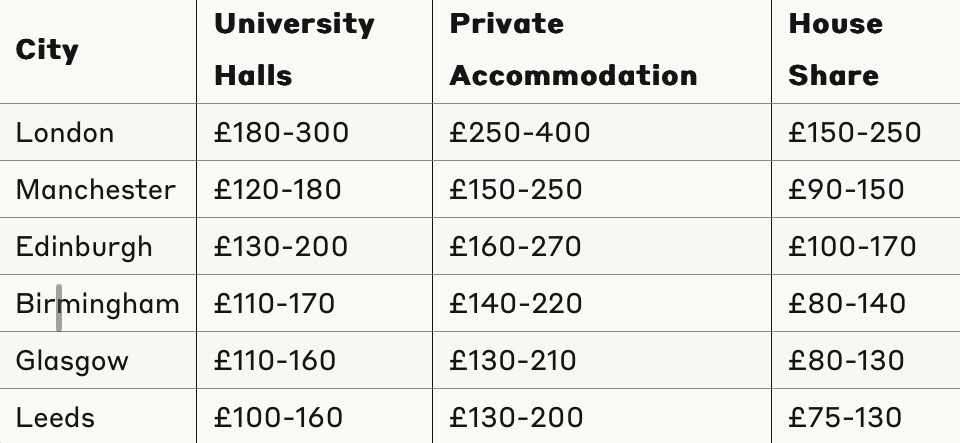Screen dimensions: 960x443
Task: Click Leeds' House Share price £75-130
Action: [845, 418]
